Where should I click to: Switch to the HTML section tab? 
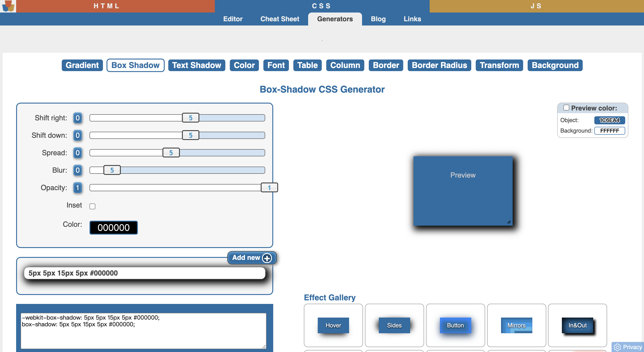click(107, 6)
